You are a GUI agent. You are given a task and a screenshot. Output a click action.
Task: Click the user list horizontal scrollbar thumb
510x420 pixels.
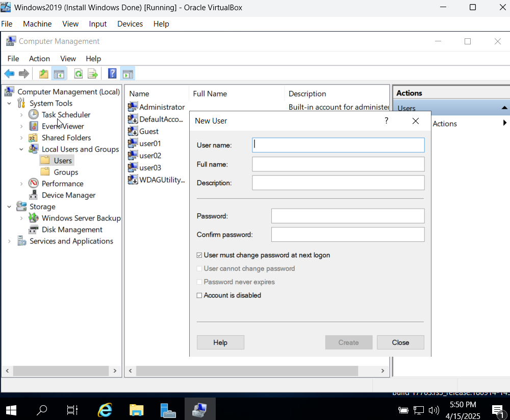247,370
